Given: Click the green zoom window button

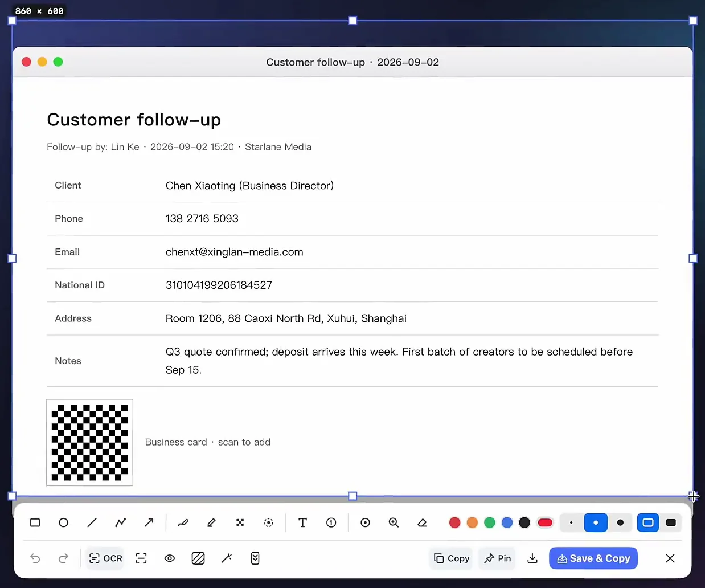Looking at the screenshot, I should coord(58,62).
